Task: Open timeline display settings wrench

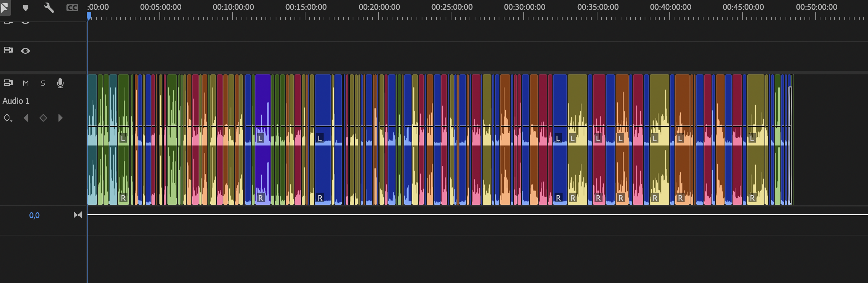Action: (49, 8)
